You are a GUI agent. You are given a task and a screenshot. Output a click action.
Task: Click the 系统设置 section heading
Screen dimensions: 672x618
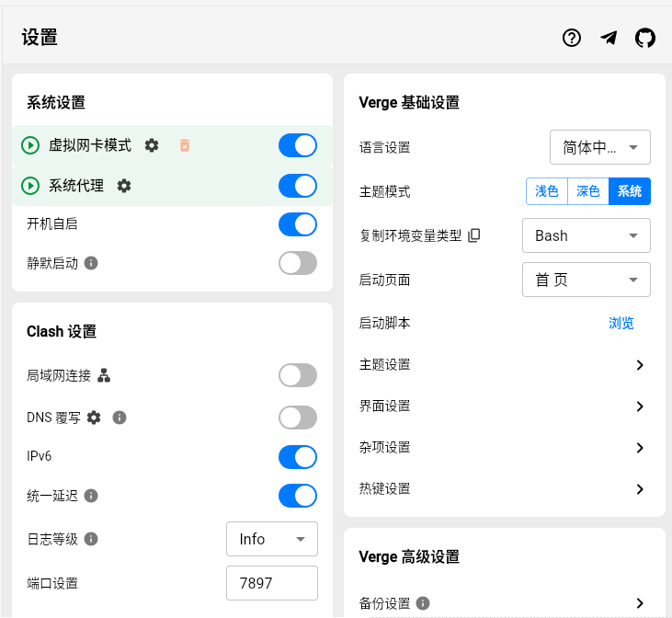pyautogui.click(x=56, y=102)
